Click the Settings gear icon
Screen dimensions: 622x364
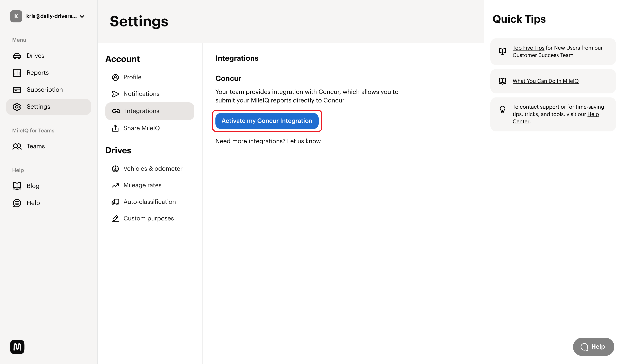[x=17, y=107]
